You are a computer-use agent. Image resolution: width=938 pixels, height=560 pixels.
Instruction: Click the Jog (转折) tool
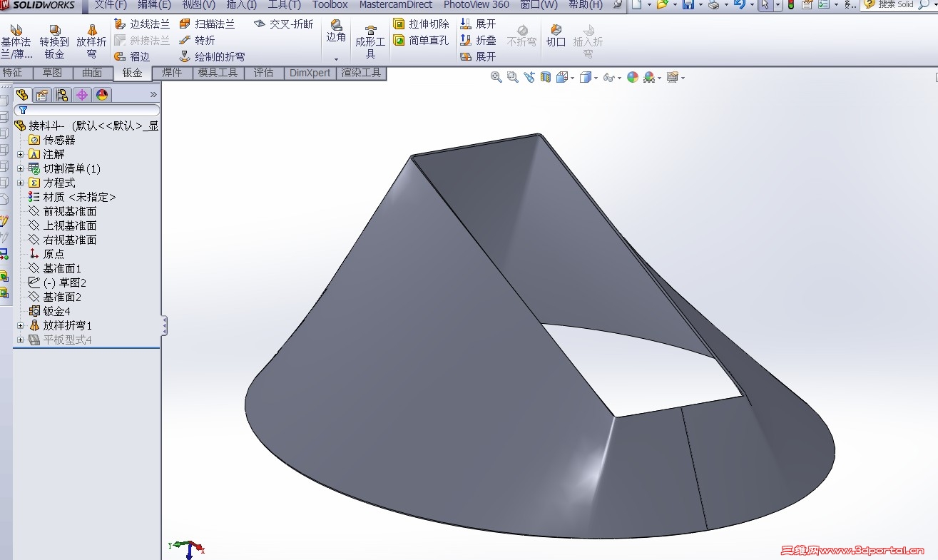[197, 41]
